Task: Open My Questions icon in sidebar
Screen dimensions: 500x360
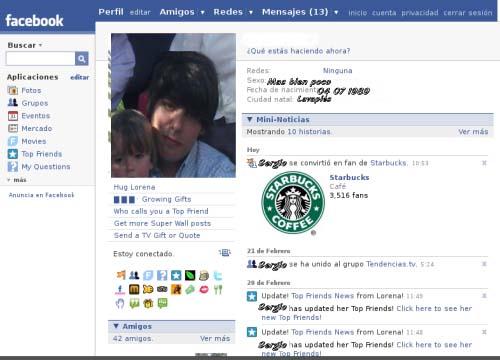Action: pos(13,167)
